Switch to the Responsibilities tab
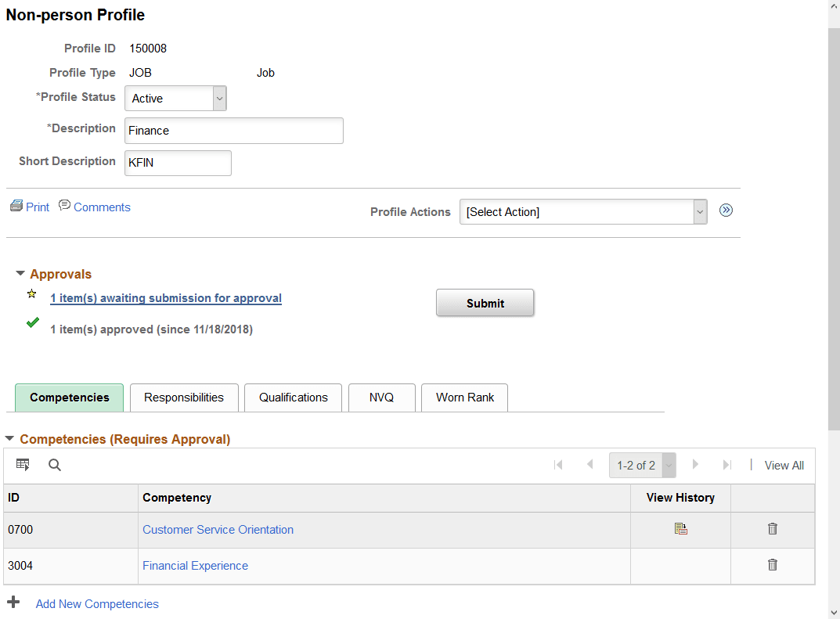The image size is (840, 619). click(x=184, y=398)
